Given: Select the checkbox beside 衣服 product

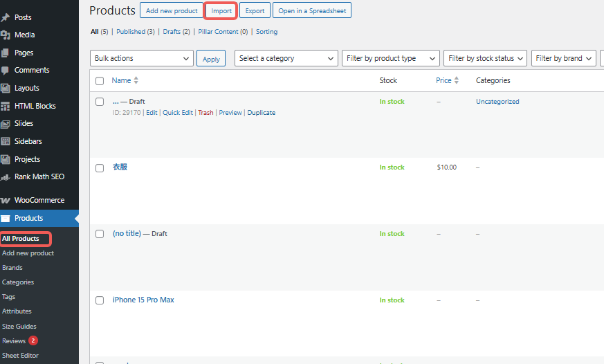Looking at the screenshot, I should (100, 167).
